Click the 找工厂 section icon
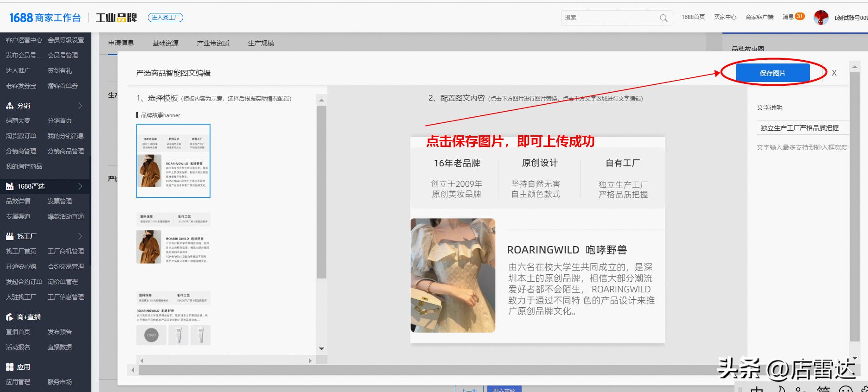The height and width of the screenshot is (392, 868). click(10, 236)
